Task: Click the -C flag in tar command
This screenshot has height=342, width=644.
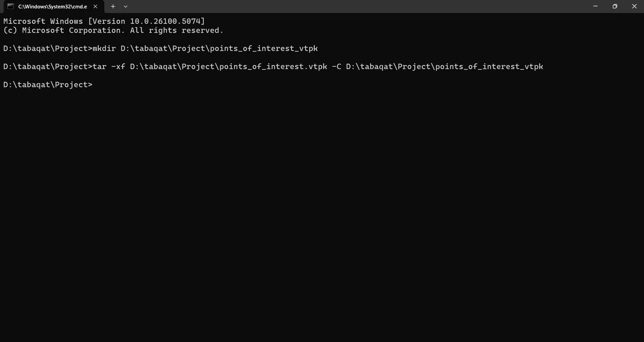Action: pos(335,66)
